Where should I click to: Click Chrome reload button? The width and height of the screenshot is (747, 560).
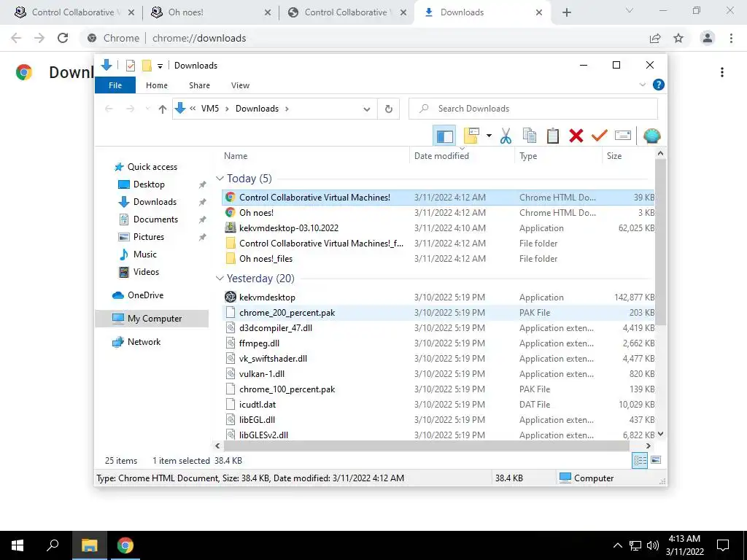coord(63,38)
